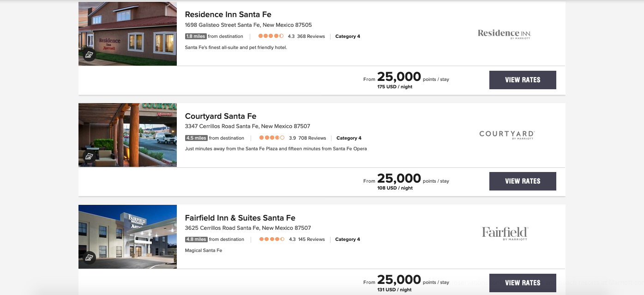Image resolution: width=644 pixels, height=295 pixels.
Task: Click the Courtyard by Marriott logo
Action: (x=506, y=135)
